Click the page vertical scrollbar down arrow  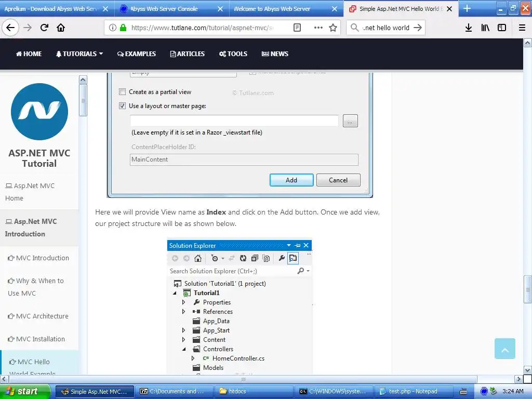(528, 370)
